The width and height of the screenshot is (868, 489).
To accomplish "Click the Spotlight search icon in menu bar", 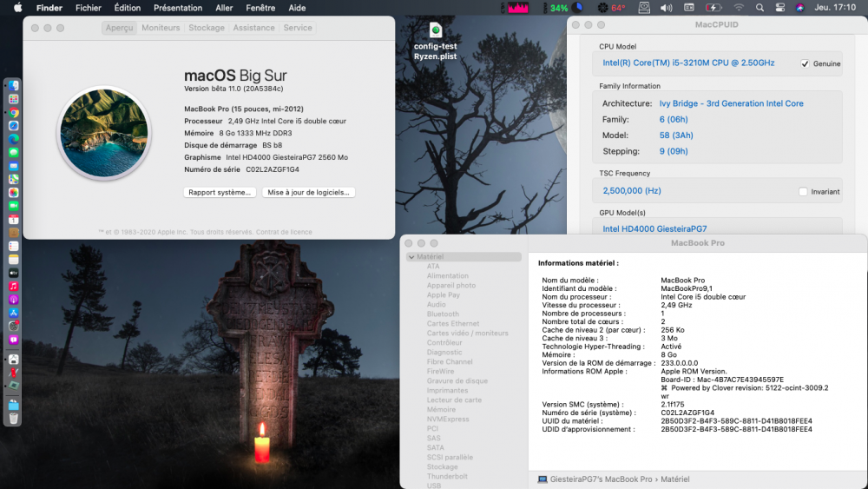I will 759,8.
